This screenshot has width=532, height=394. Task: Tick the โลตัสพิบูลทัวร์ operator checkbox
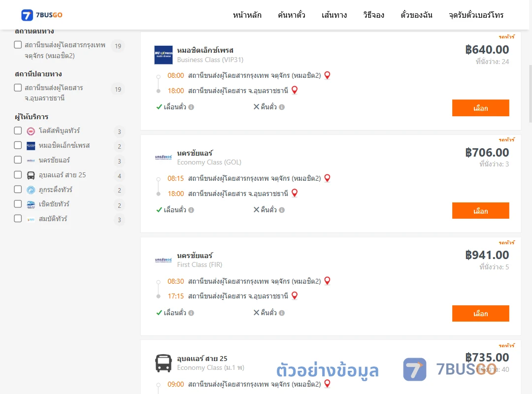point(18,131)
